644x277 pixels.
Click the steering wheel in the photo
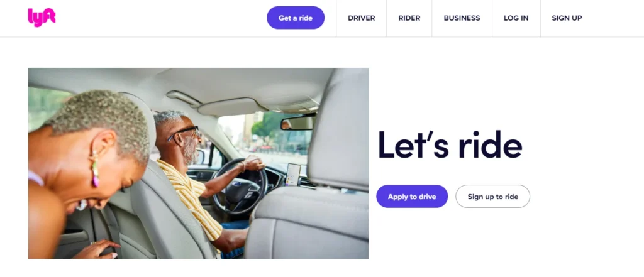tap(240, 187)
